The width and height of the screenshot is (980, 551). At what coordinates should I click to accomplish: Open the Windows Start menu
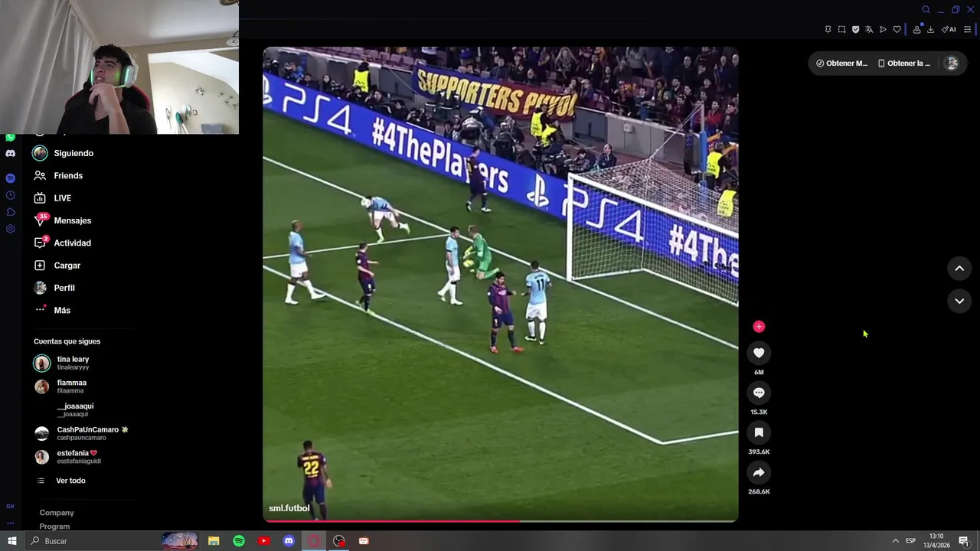tap(11, 541)
